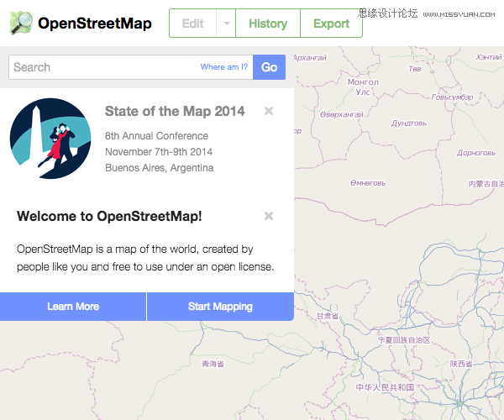Click the Дундговь map label
The height and width of the screenshot is (420, 504).
409,123
